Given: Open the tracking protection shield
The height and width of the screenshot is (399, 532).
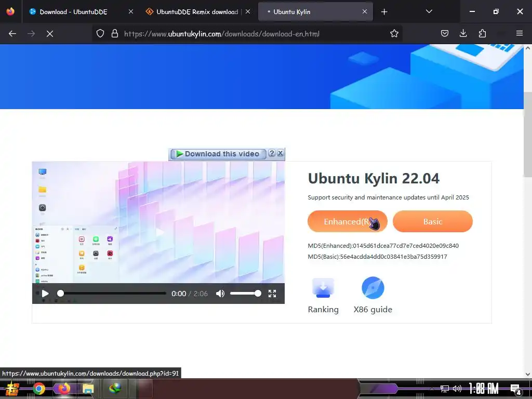Looking at the screenshot, I should point(100,34).
